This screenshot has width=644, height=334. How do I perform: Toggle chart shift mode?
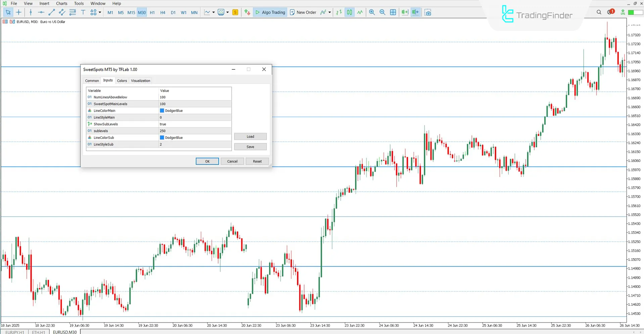click(416, 12)
